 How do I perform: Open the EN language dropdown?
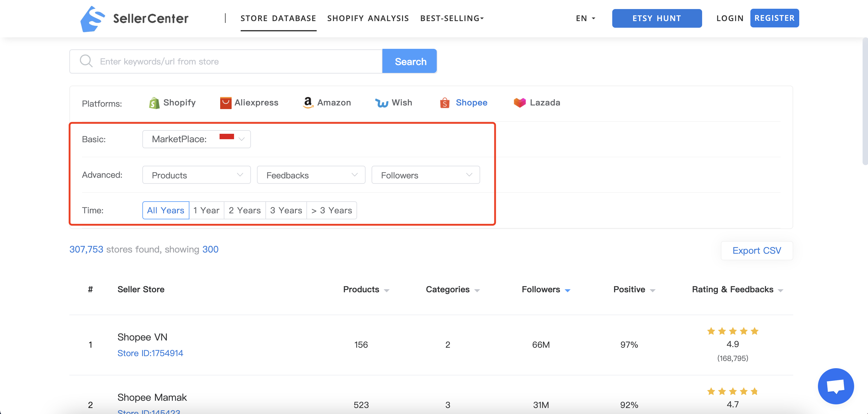pyautogui.click(x=585, y=18)
